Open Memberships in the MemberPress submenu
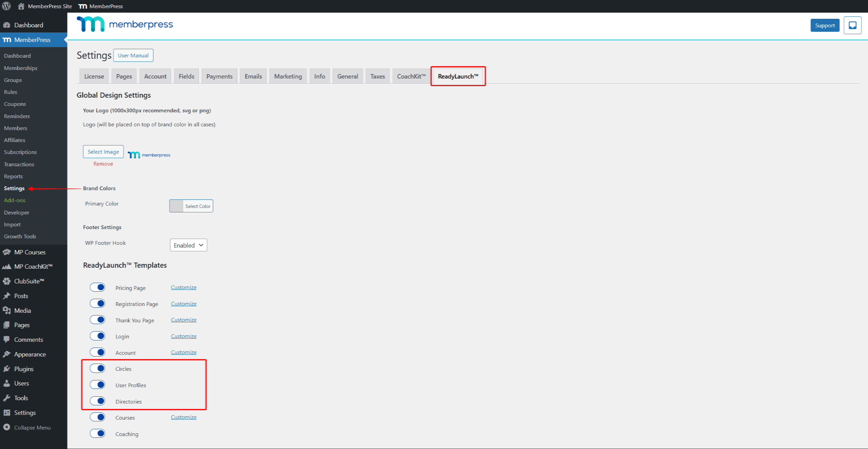Image resolution: width=868 pixels, height=449 pixels. [x=20, y=68]
